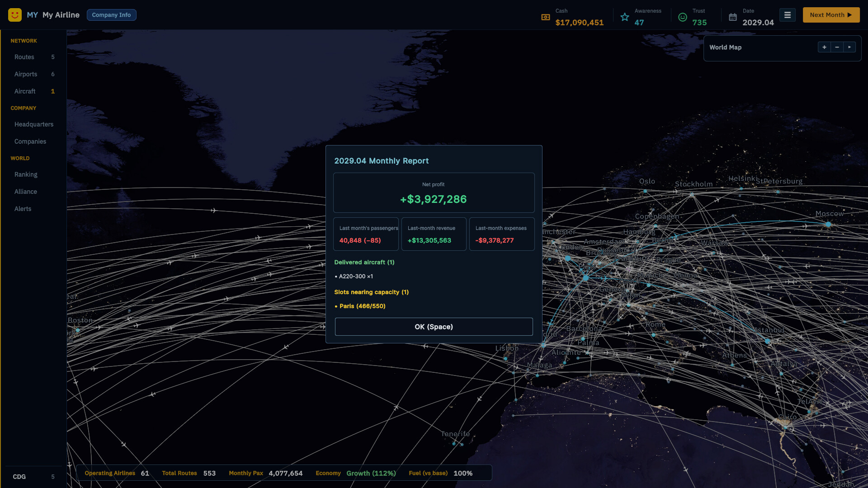Open Headquarters in sidebar
This screenshot has width=868, height=488.
point(34,124)
